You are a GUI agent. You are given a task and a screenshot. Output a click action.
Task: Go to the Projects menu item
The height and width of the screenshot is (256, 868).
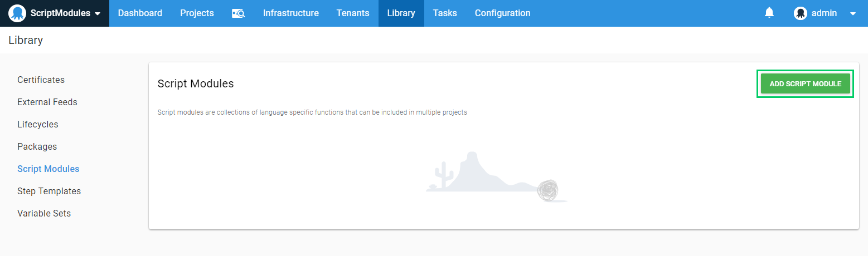pyautogui.click(x=197, y=13)
